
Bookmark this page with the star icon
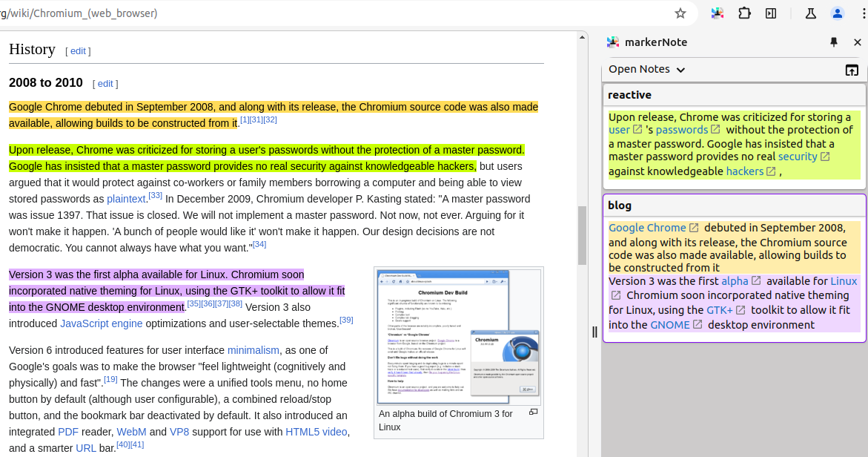coord(680,13)
